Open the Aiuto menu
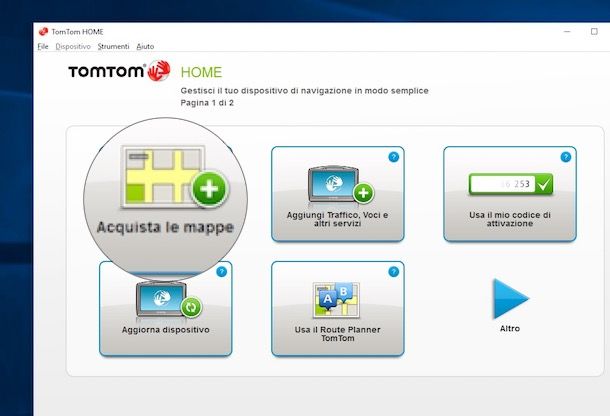 pyautogui.click(x=145, y=46)
